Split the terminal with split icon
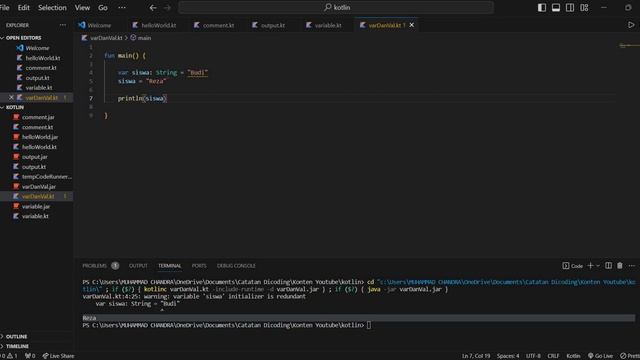Viewport: 640px width, 360px height. [x=609, y=266]
